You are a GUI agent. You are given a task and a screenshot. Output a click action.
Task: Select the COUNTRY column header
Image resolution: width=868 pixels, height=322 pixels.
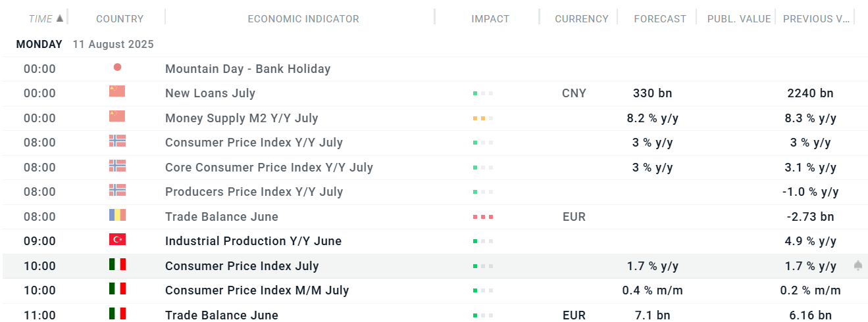click(120, 19)
